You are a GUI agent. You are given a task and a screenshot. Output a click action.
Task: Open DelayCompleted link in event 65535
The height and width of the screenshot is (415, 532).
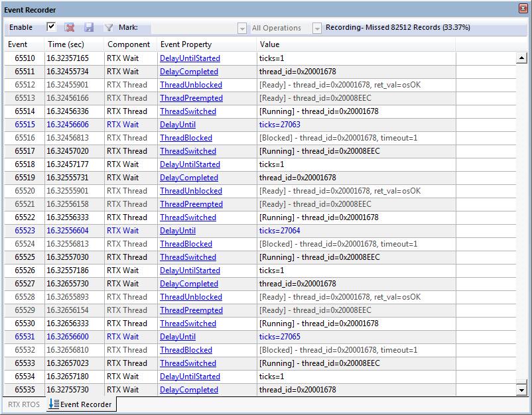click(189, 390)
